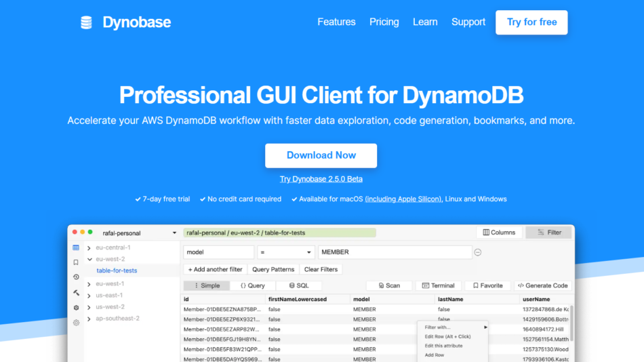The height and width of the screenshot is (362, 644).
Task: Click the green table path breadcrumb bar
Action: [x=279, y=233]
